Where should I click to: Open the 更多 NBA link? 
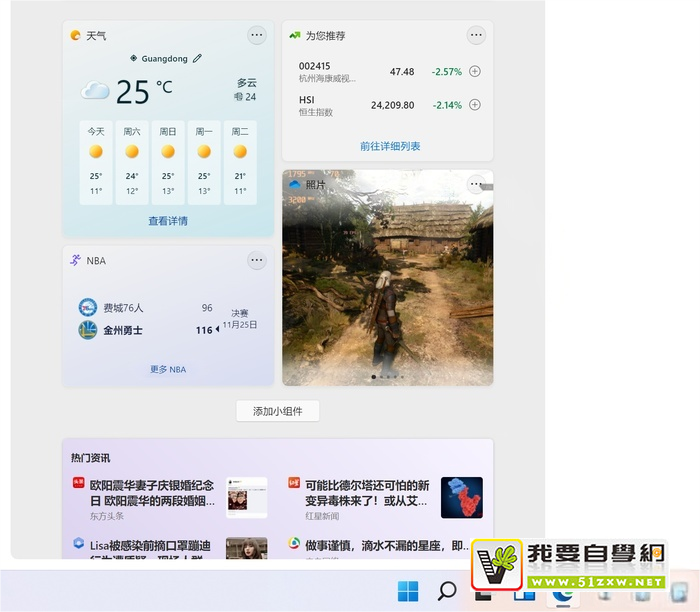[x=168, y=369]
